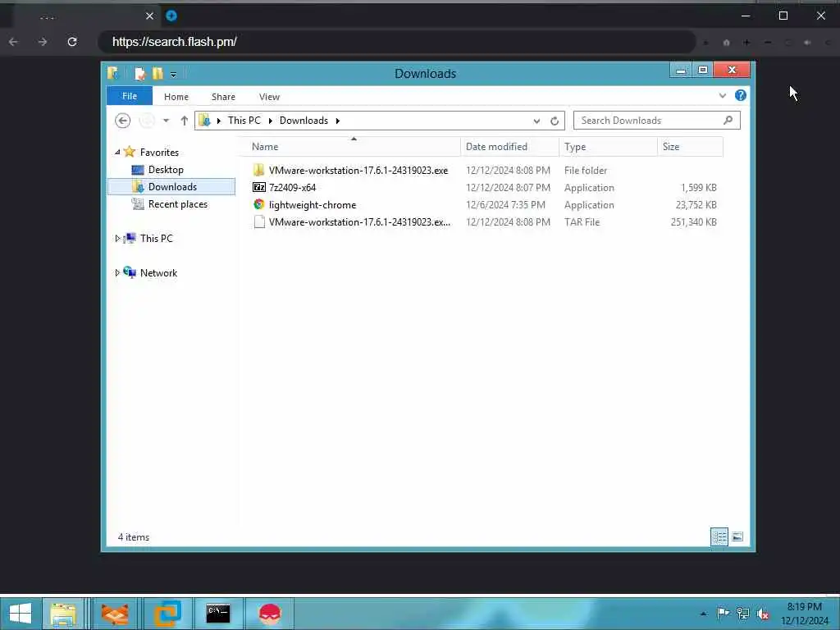Go up one folder level

coord(185,121)
